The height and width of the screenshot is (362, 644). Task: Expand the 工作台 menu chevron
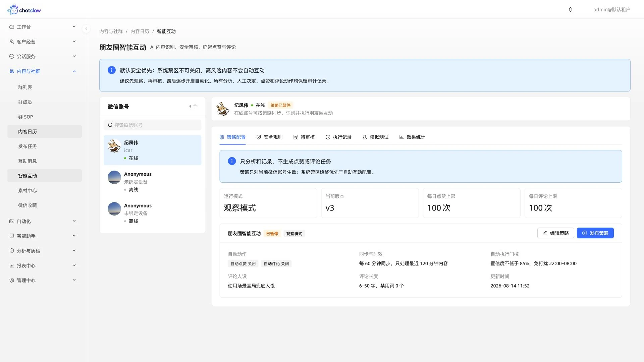click(x=74, y=27)
